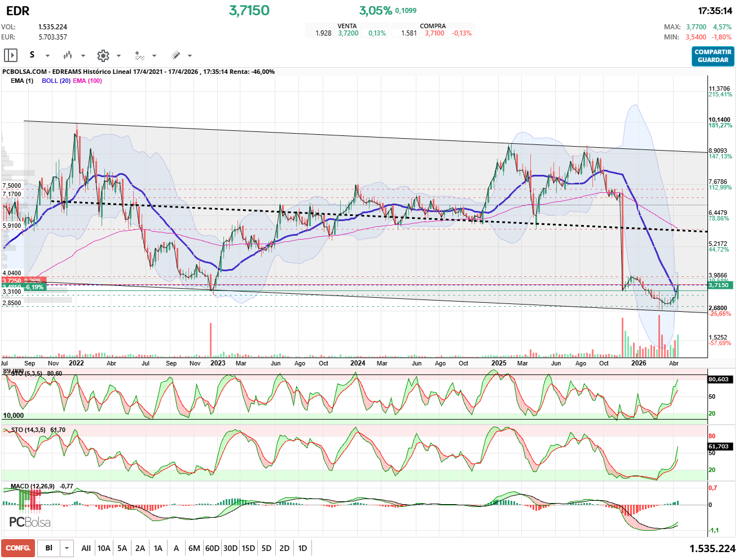This screenshot has width=743, height=560.
Task: Select the 5A time range
Action: click(x=122, y=548)
